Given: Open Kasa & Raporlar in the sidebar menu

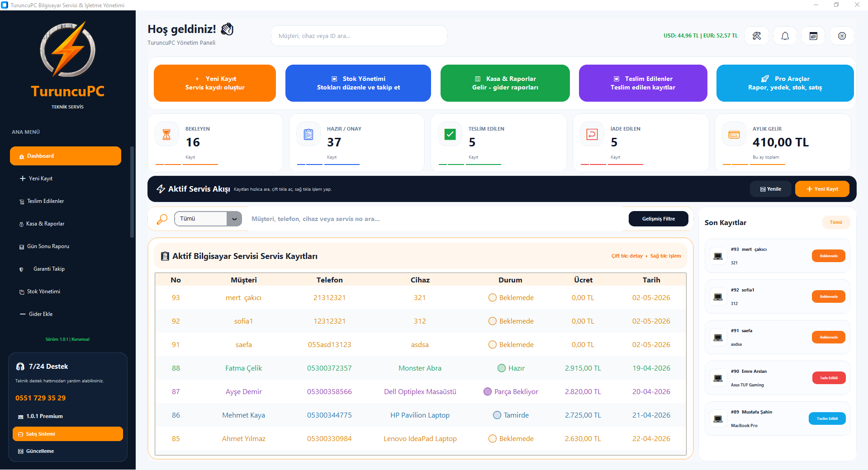Looking at the screenshot, I should click(66, 224).
